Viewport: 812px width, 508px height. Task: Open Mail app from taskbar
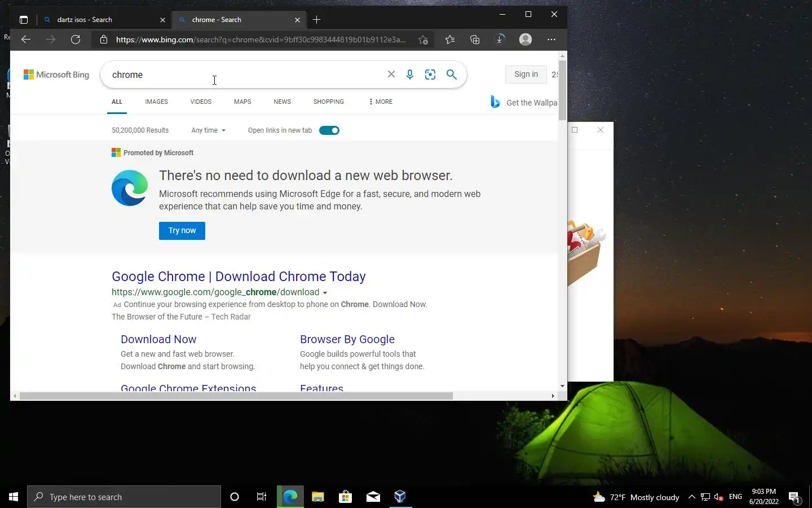[x=373, y=497]
